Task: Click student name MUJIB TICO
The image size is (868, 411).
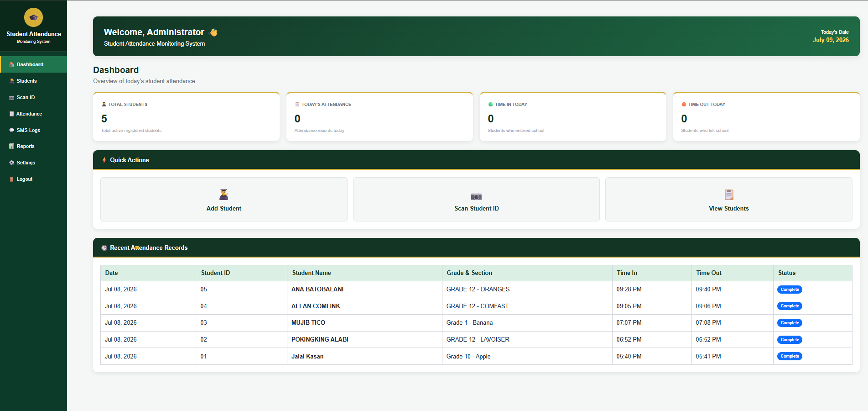Action: (308, 322)
